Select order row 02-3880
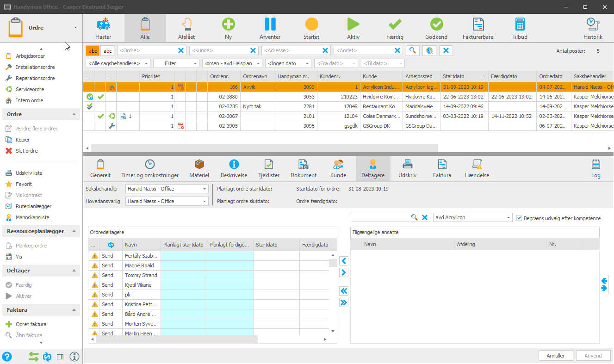The height and width of the screenshot is (364, 614). (348, 97)
